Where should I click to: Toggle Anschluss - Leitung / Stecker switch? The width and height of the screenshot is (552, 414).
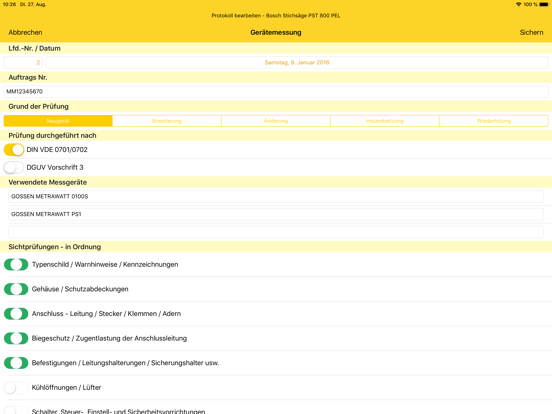[16, 314]
